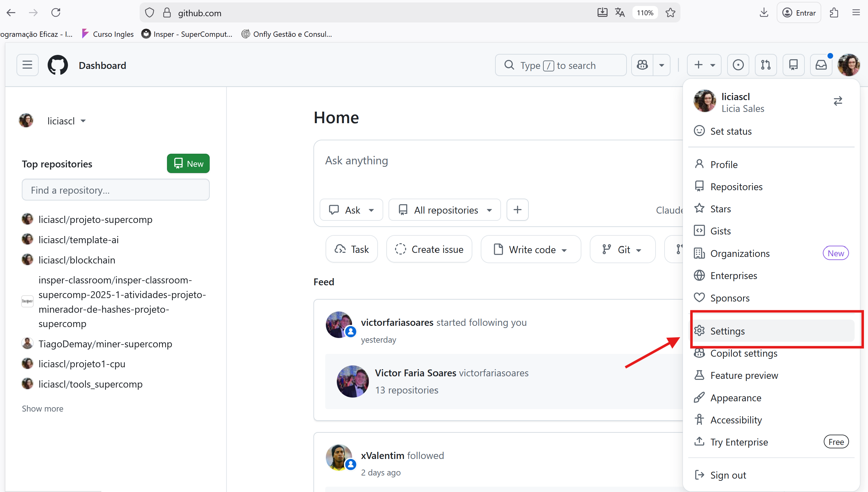The width and height of the screenshot is (868, 492).
Task: Select Appearance from the user menu
Action: (736, 398)
